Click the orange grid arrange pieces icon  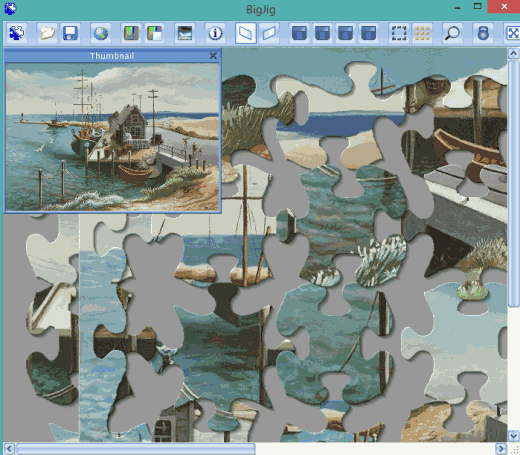click(x=422, y=33)
